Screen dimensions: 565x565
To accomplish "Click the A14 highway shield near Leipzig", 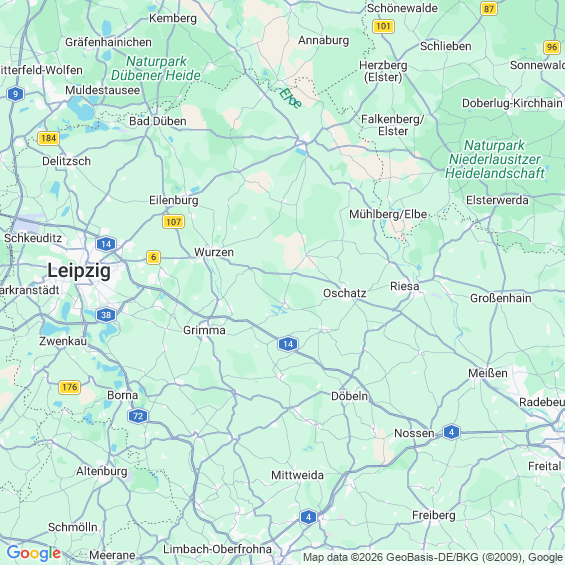I will (106, 244).
